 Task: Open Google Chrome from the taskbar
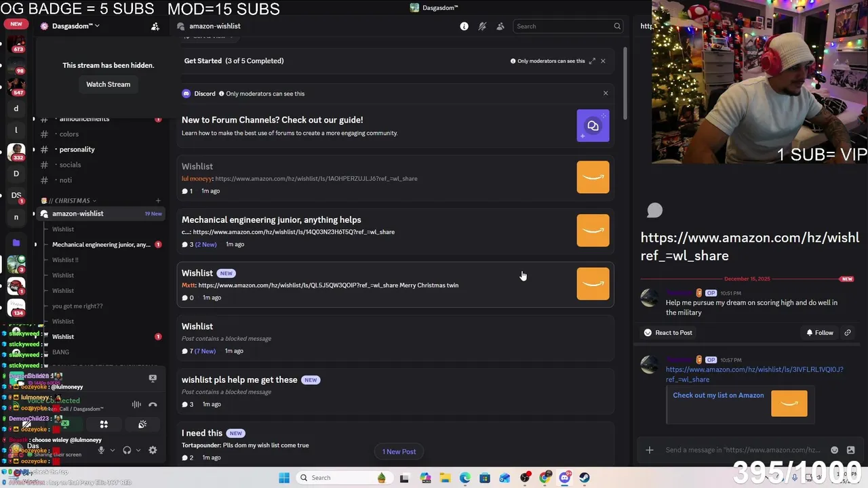(545, 478)
